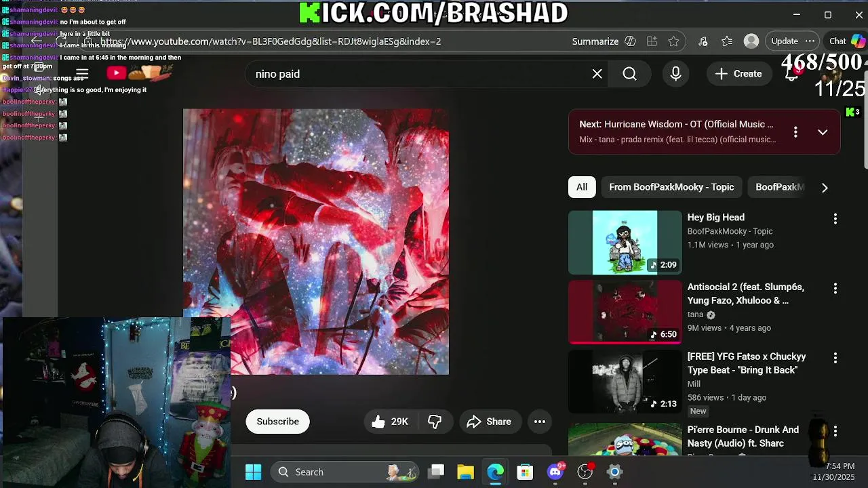
Task: Click the video player artwork
Action: (316, 242)
